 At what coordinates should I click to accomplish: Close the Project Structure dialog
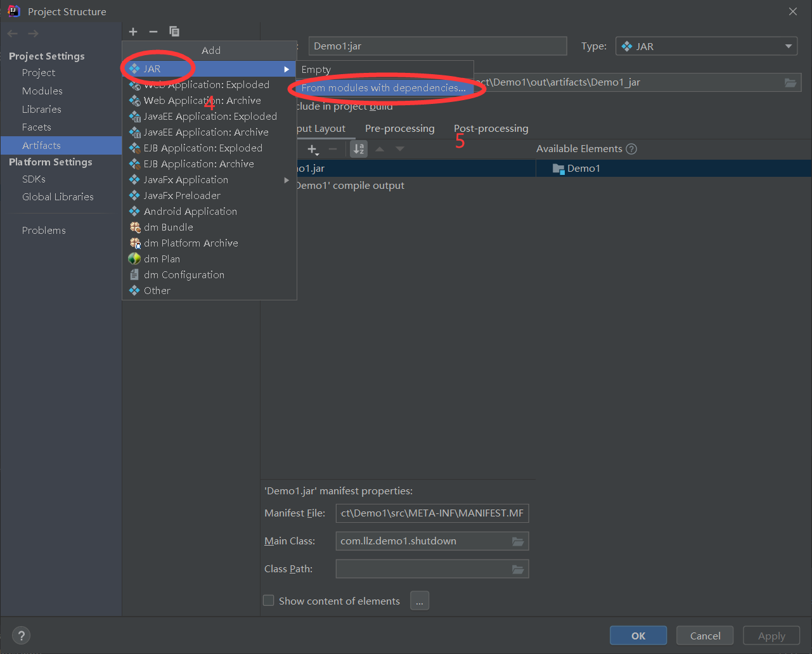(x=793, y=11)
